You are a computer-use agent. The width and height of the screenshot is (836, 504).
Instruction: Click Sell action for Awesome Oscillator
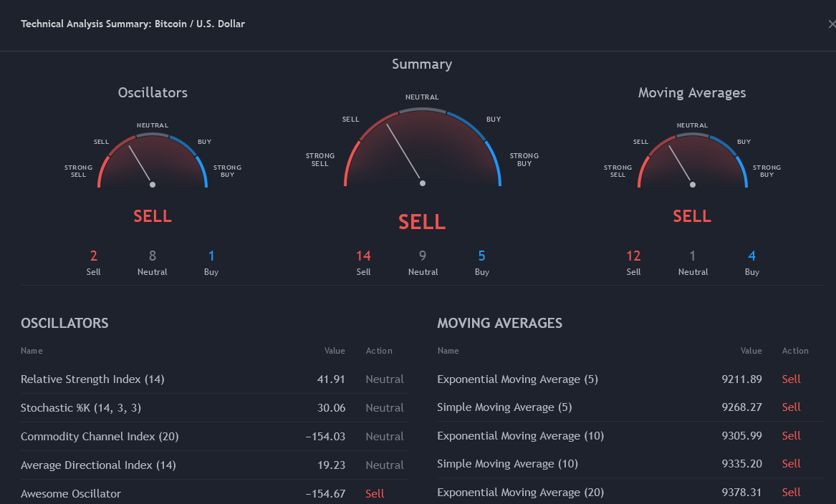tap(375, 494)
